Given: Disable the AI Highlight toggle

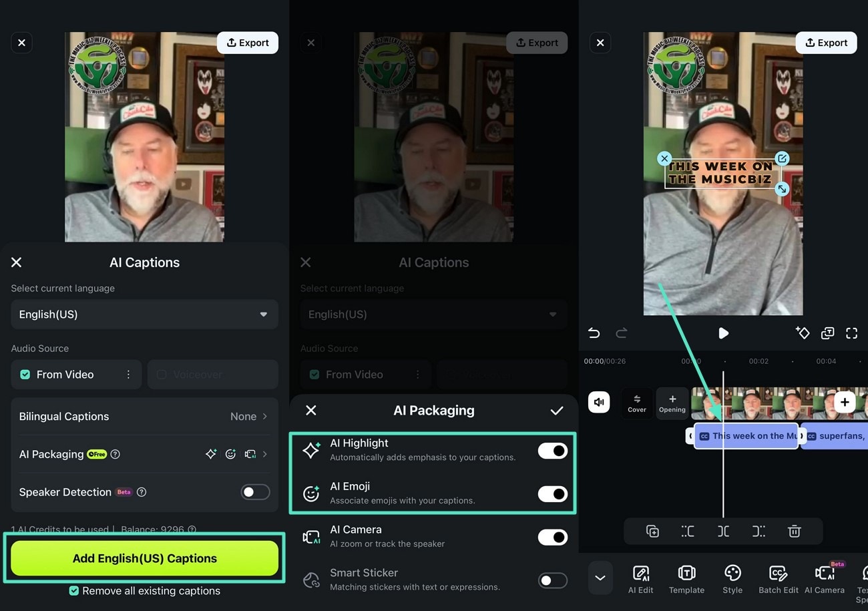Looking at the screenshot, I should point(553,451).
